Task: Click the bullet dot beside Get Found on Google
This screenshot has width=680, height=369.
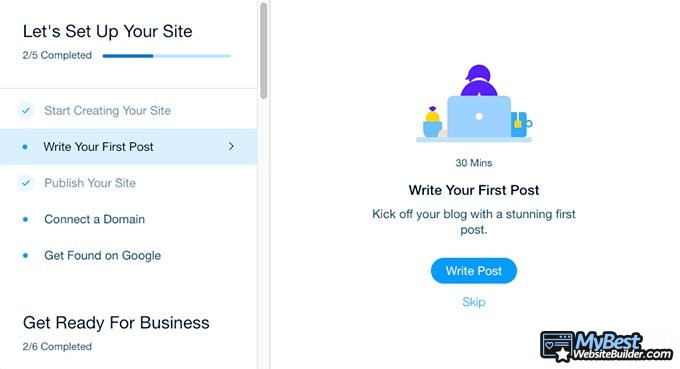Action: 25,256
